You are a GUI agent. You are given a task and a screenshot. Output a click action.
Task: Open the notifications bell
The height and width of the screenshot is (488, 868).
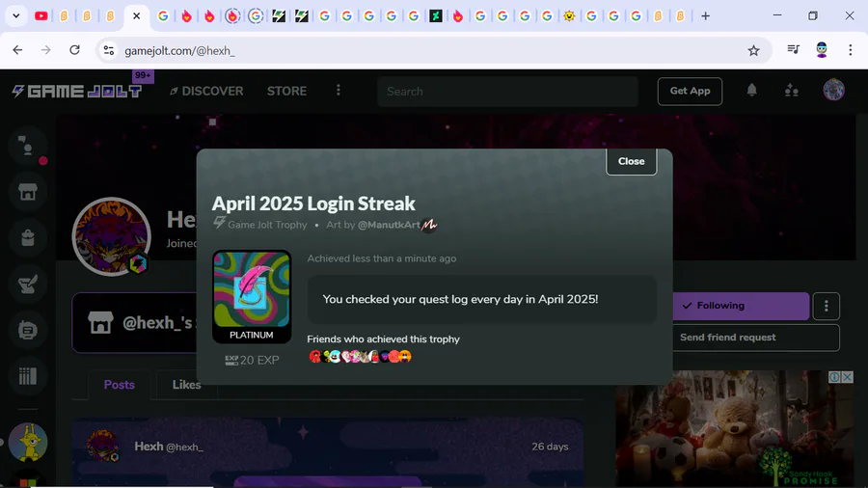[x=751, y=91]
